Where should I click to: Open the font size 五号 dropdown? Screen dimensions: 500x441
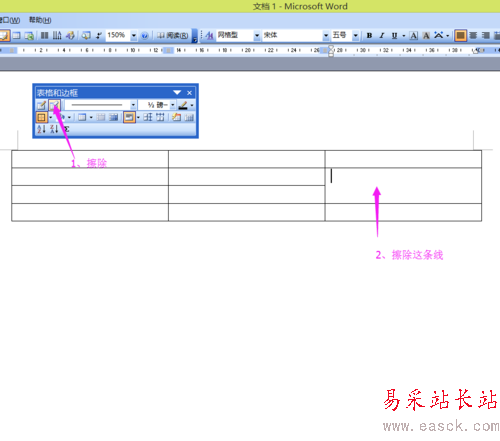356,35
